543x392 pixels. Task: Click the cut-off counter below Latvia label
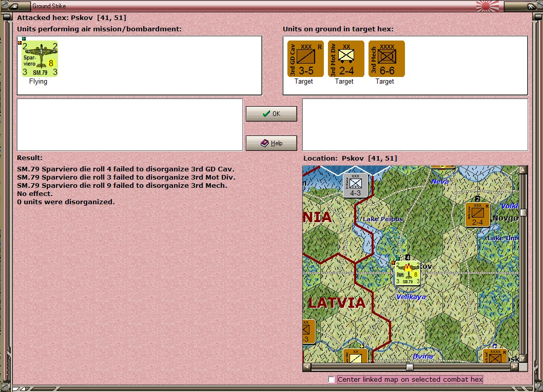tap(308, 332)
